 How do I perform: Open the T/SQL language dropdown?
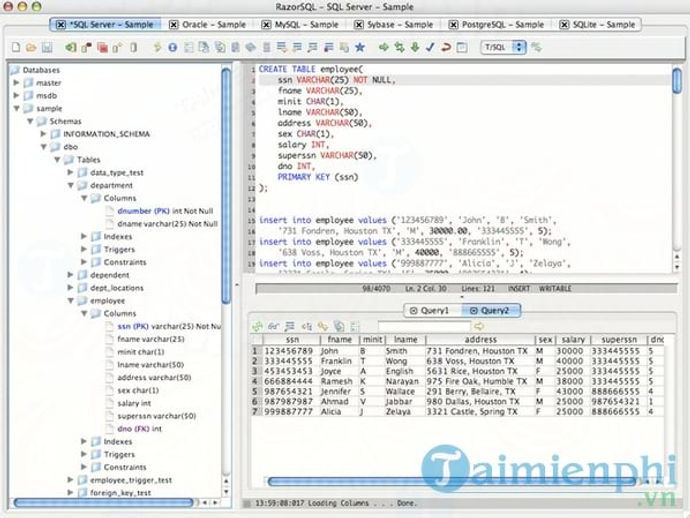tap(503, 47)
